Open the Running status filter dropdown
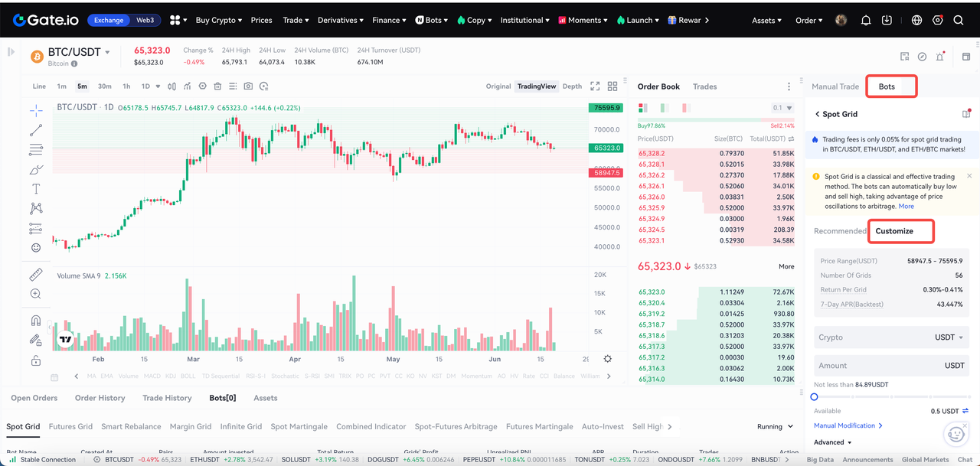980x466 pixels. pos(775,426)
